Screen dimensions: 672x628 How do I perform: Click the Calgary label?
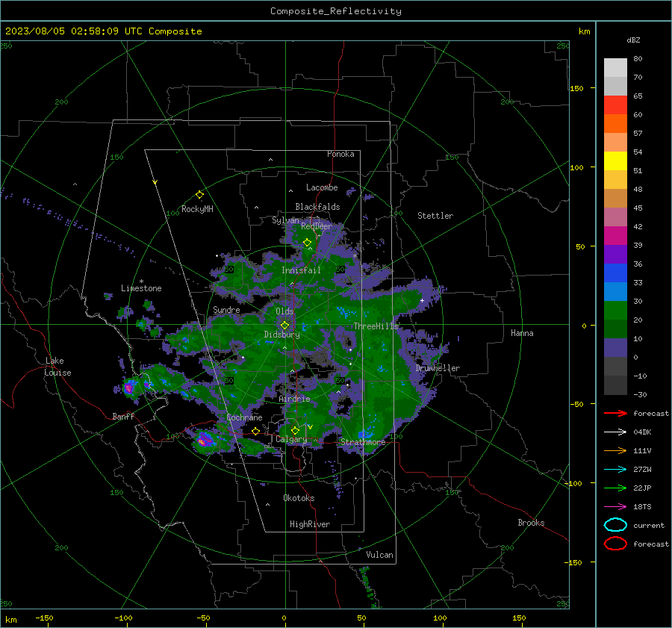[291, 439]
